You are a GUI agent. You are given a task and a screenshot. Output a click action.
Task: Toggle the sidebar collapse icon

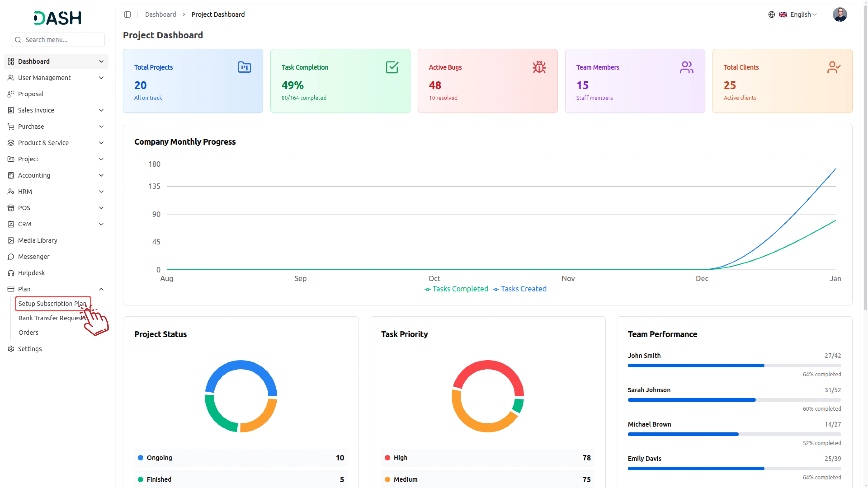(x=127, y=14)
